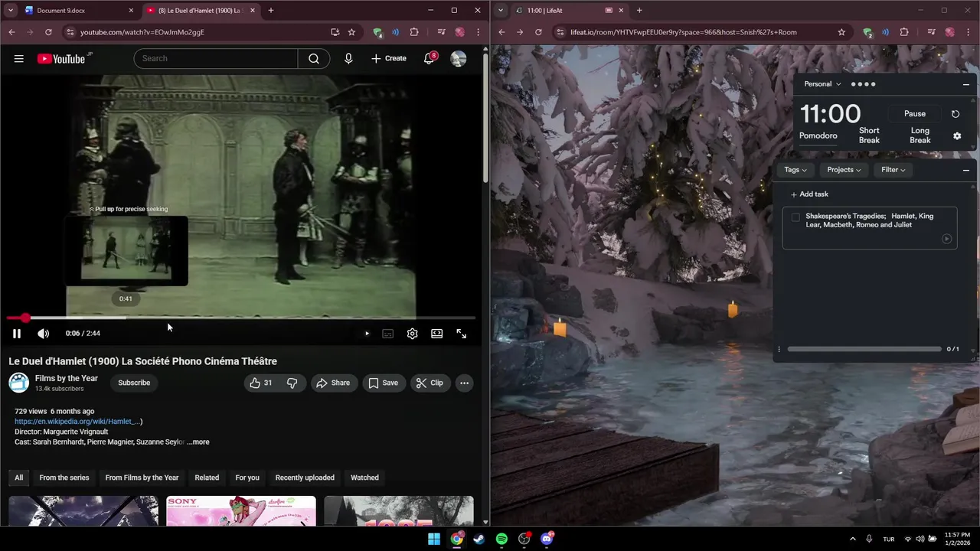980x551 pixels.
Task: Open the YouTube account avatar menu
Action: click(459, 58)
